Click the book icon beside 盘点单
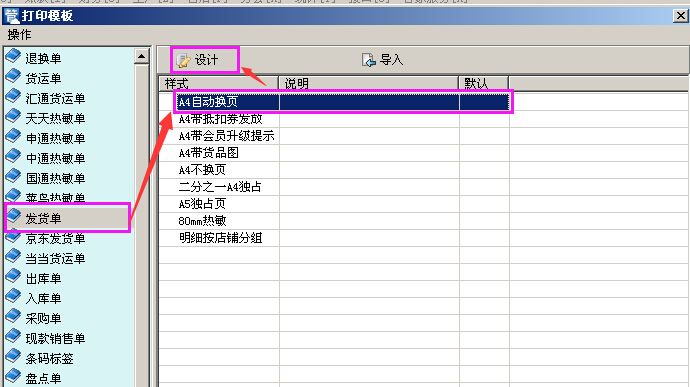 coord(13,376)
